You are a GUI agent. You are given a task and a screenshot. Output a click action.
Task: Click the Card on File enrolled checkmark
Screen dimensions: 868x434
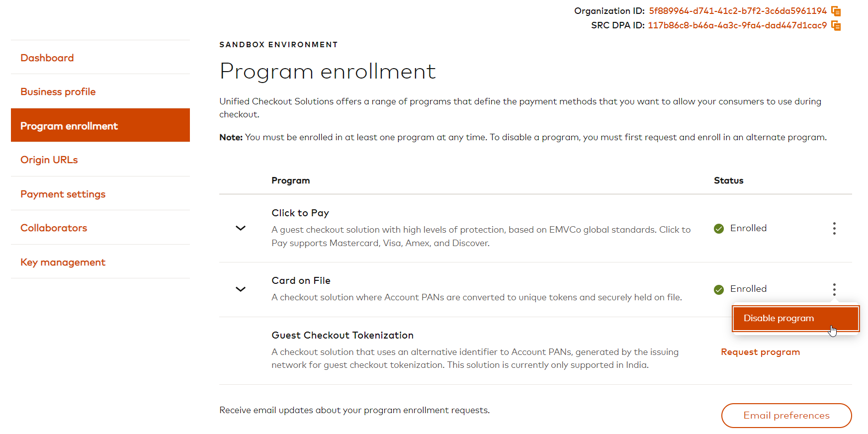[x=718, y=289]
